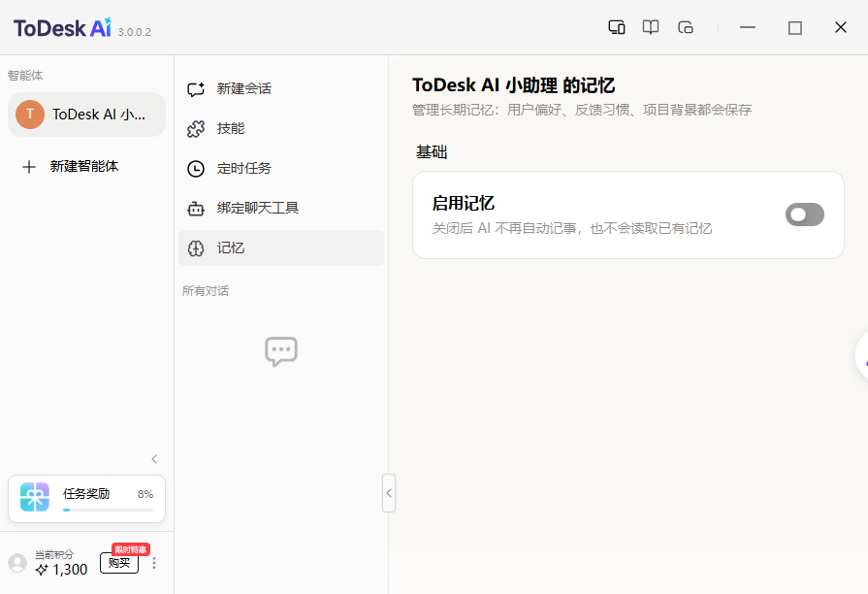
Task: Open the three-dot more options menu
Action: pyautogui.click(x=154, y=563)
